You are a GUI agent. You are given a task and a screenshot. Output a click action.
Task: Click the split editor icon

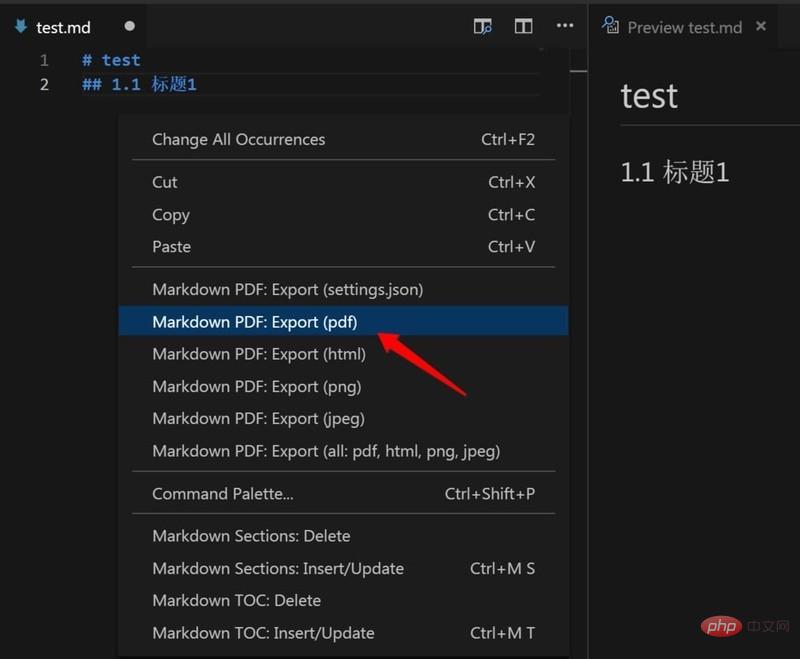(x=523, y=26)
